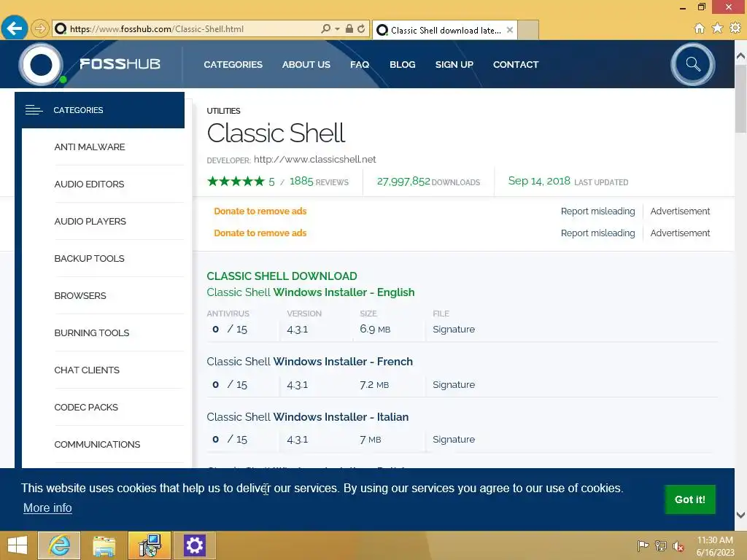The image size is (747, 560).
Task: Open SIGN UP in top navigation
Action: (x=454, y=64)
